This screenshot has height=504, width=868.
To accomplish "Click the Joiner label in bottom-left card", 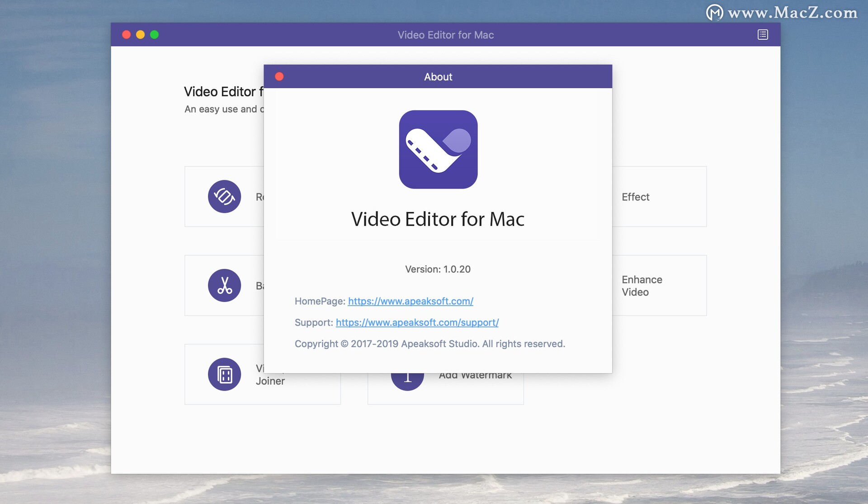I will pyautogui.click(x=270, y=381).
